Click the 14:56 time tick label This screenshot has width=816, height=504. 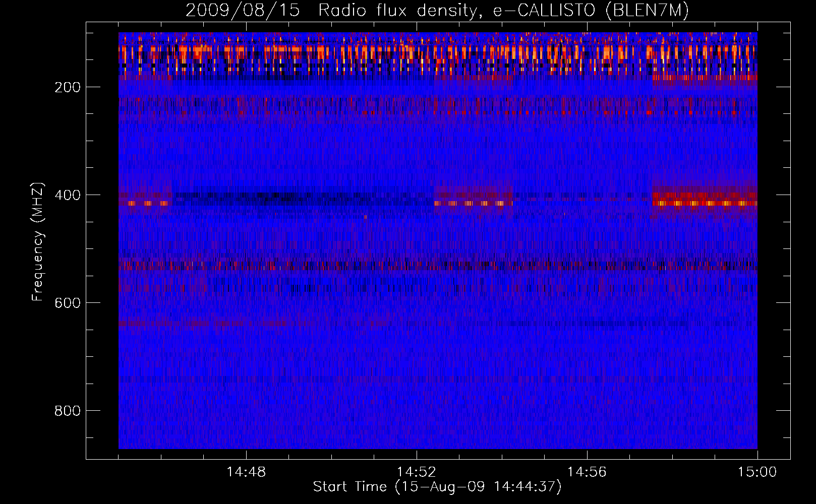(587, 472)
